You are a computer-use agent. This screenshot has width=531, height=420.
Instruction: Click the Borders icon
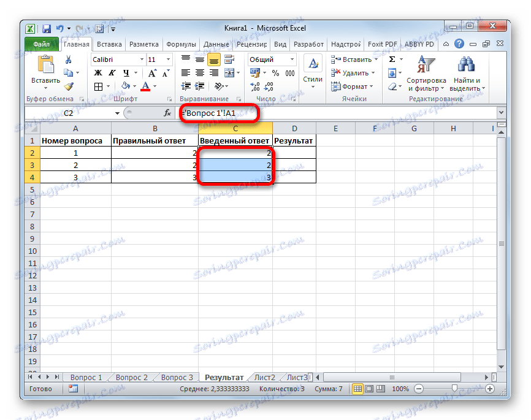tap(98, 86)
